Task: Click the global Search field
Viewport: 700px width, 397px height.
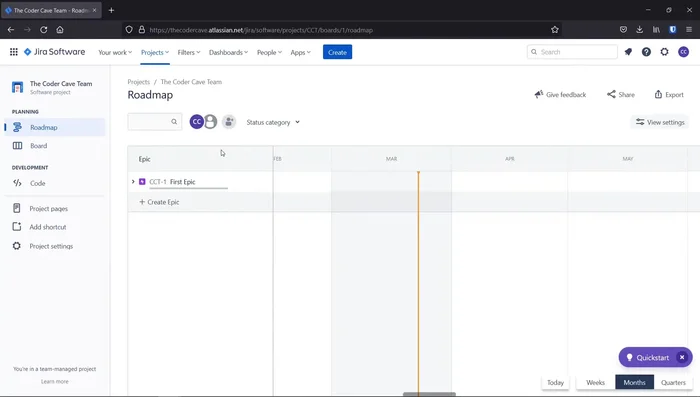Action: point(572,52)
